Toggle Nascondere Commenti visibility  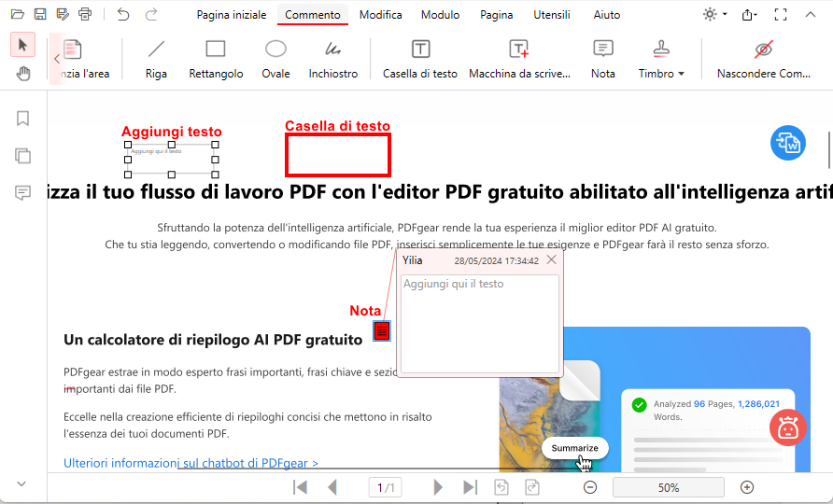tap(763, 60)
